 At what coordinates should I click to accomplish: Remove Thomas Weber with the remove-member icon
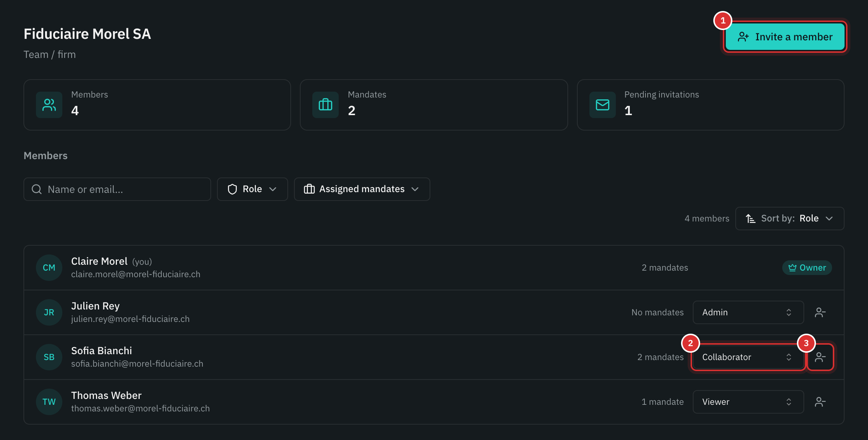coord(820,402)
